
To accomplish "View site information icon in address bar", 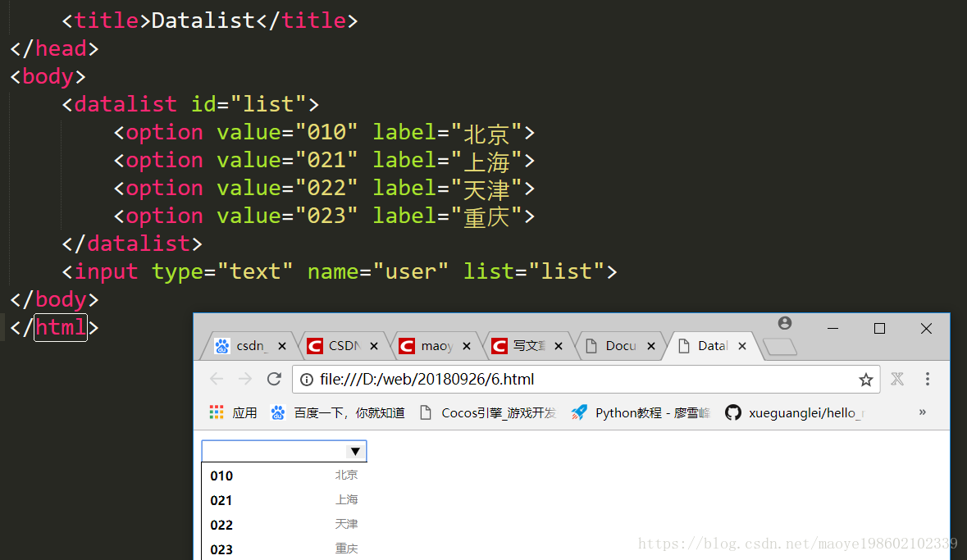I will 307,380.
